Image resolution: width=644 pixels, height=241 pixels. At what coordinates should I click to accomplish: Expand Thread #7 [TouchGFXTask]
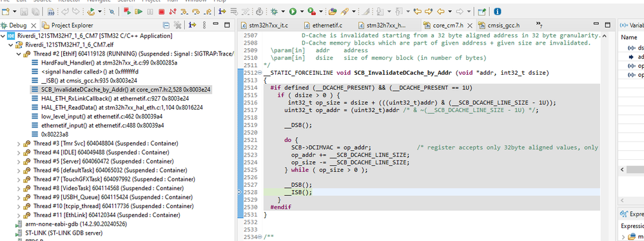pos(19,179)
